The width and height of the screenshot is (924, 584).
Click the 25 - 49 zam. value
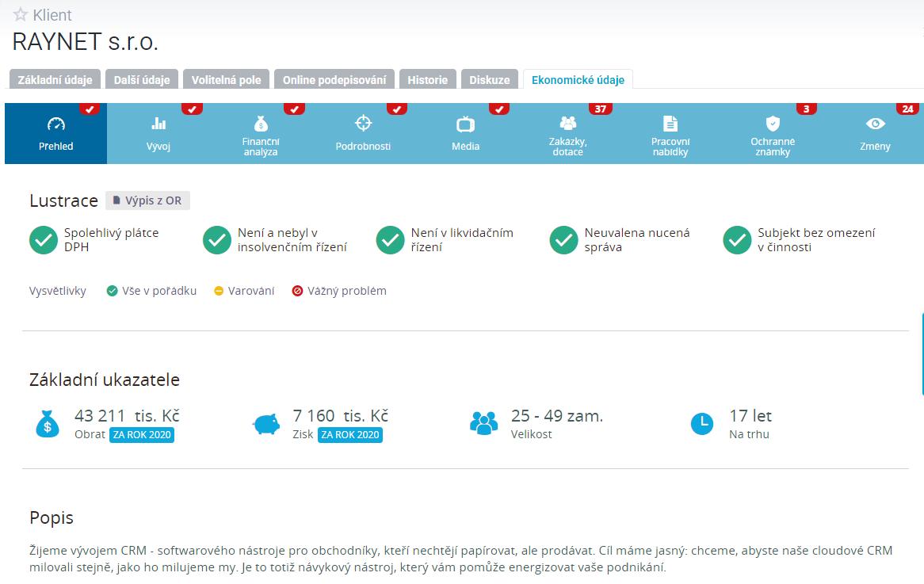click(x=557, y=415)
